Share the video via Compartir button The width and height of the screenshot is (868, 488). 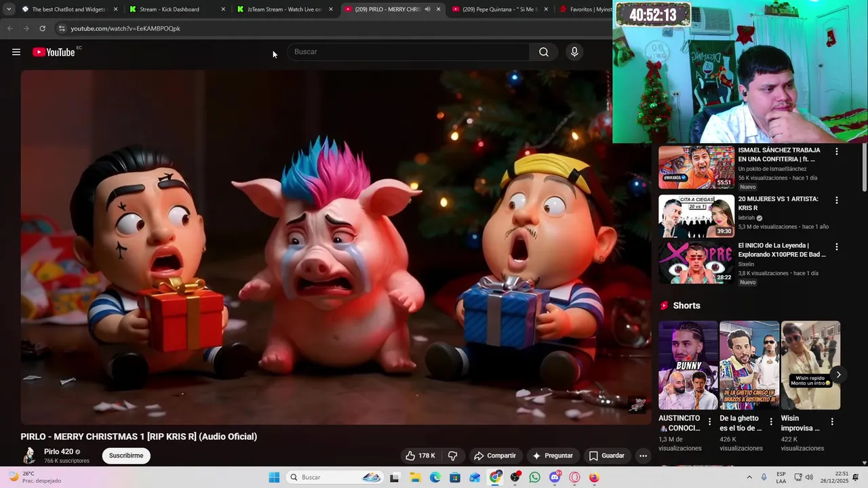[x=495, y=455]
